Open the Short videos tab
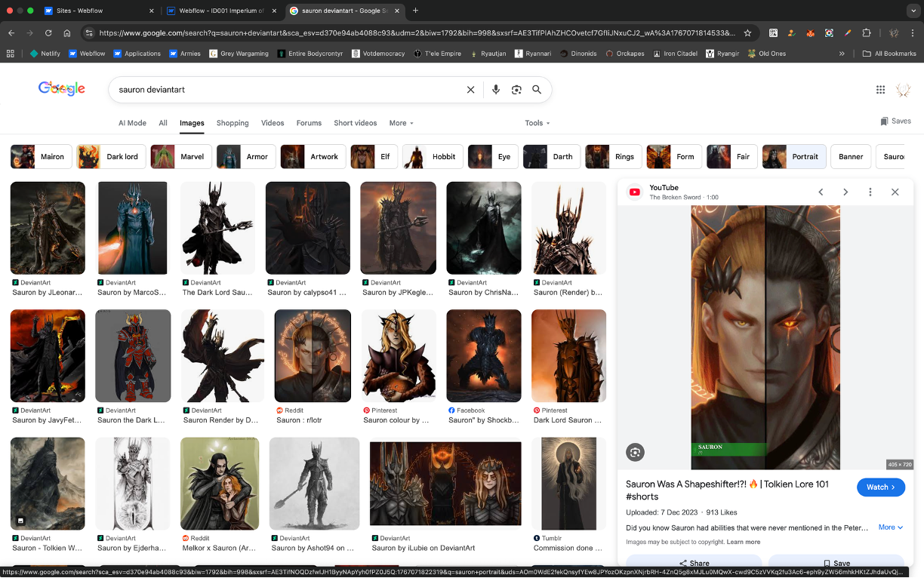Image resolution: width=924 pixels, height=578 pixels. click(356, 123)
